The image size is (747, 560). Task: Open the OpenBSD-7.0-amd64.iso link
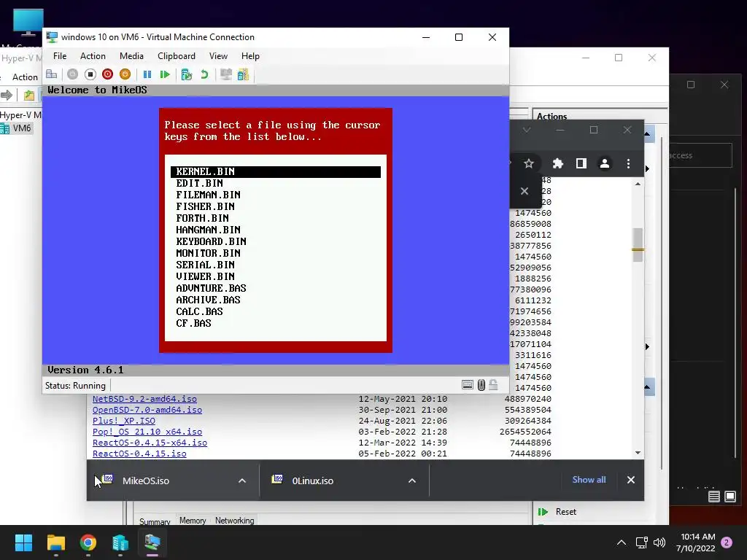point(147,410)
